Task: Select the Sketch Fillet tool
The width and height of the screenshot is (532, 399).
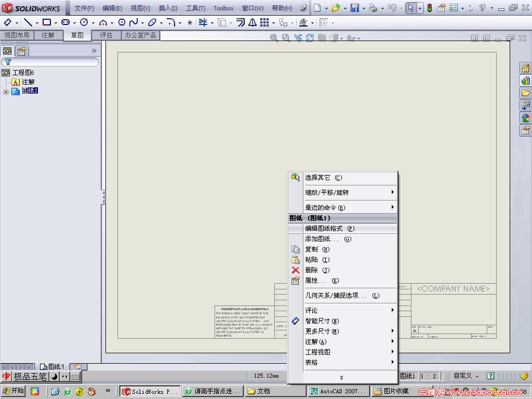Action: click(171, 22)
